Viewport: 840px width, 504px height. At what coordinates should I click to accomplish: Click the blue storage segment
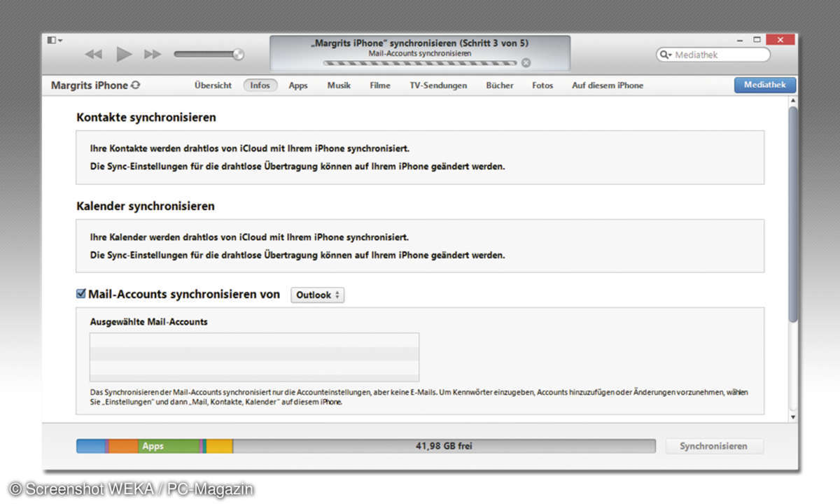tap(90, 446)
